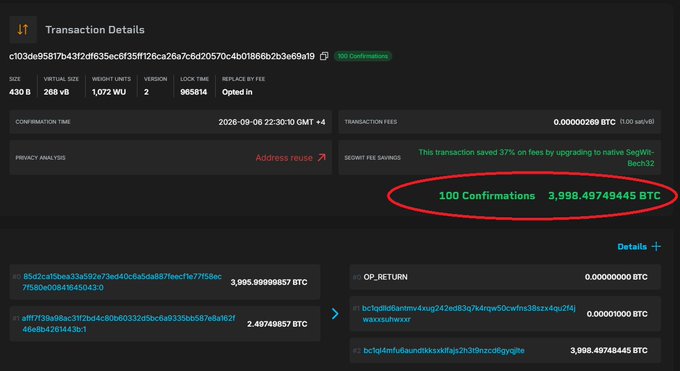
Task: Click the 268 vB virtual size value
Action: coord(56,92)
